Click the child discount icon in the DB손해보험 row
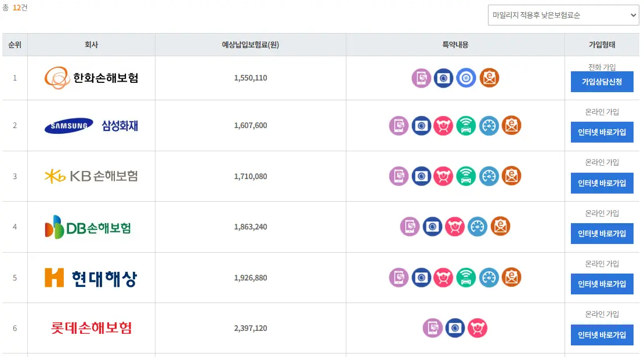 tap(455, 227)
